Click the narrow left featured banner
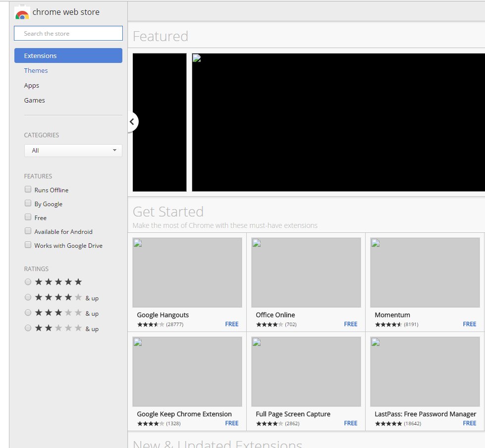Viewport: 485px width, 448px height. 160,122
